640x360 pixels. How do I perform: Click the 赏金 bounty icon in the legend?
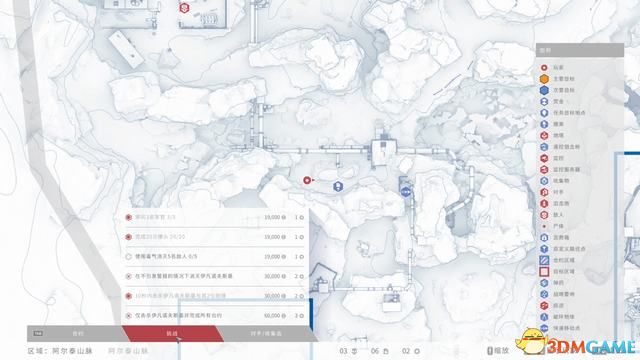(544, 101)
